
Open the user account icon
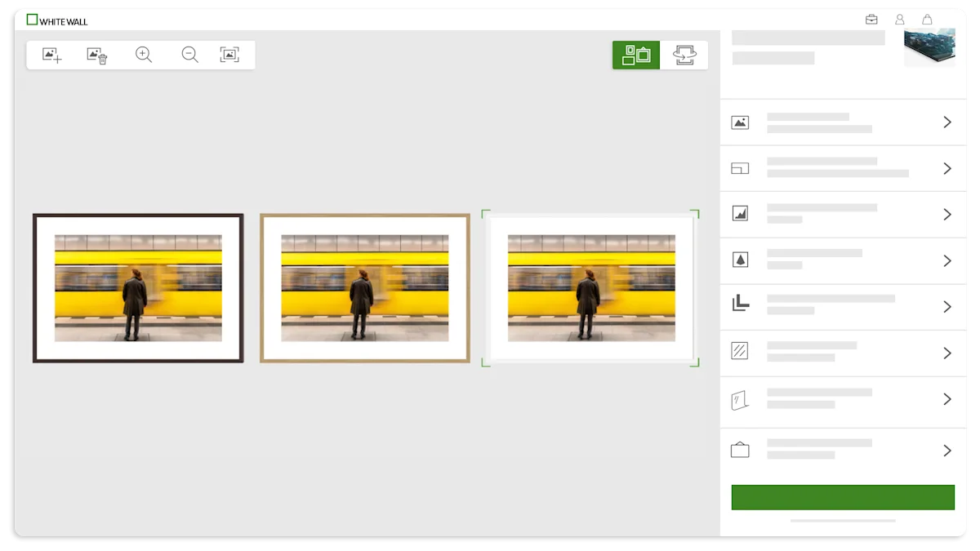point(899,20)
